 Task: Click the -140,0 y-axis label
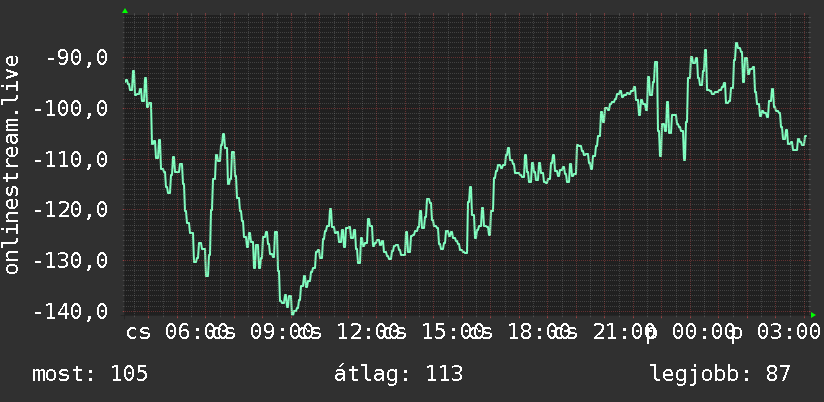[x=70, y=312]
